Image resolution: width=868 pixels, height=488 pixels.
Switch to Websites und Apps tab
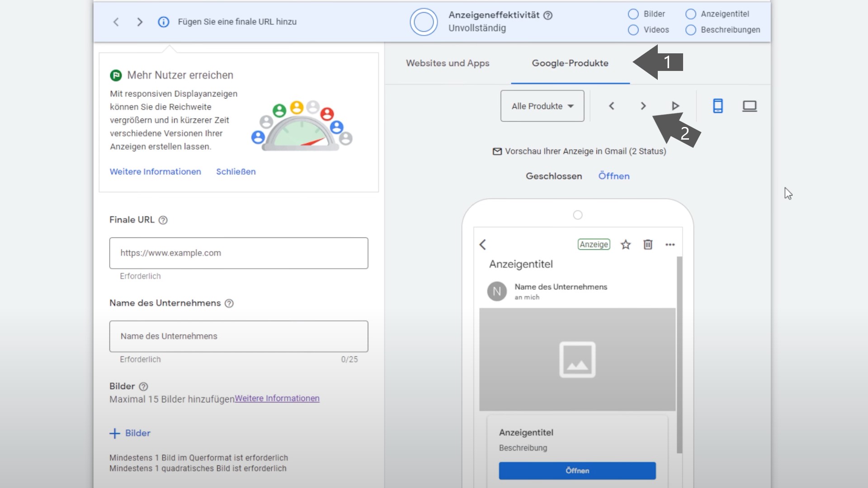point(448,63)
